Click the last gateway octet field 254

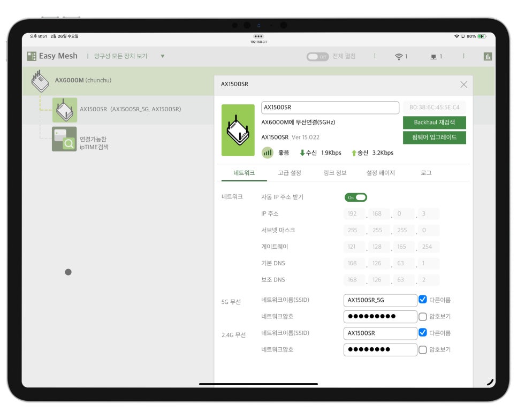[429, 247]
